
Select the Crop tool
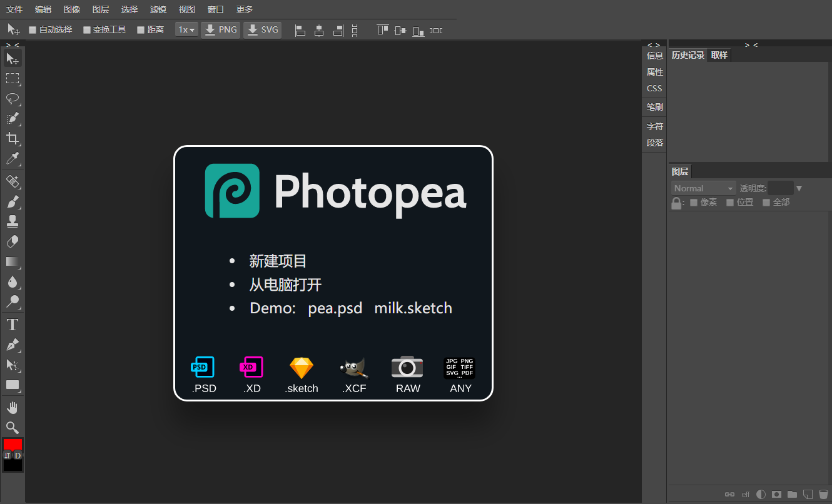(x=13, y=138)
